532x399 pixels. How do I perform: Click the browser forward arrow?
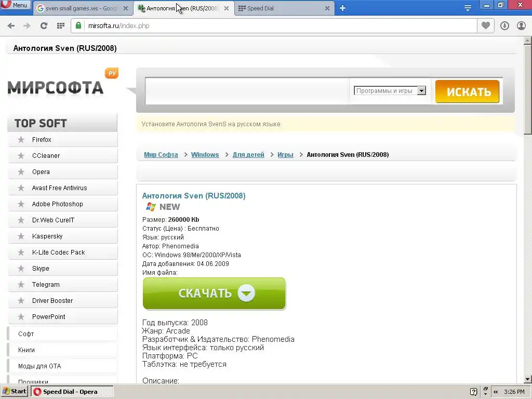pyautogui.click(x=27, y=26)
